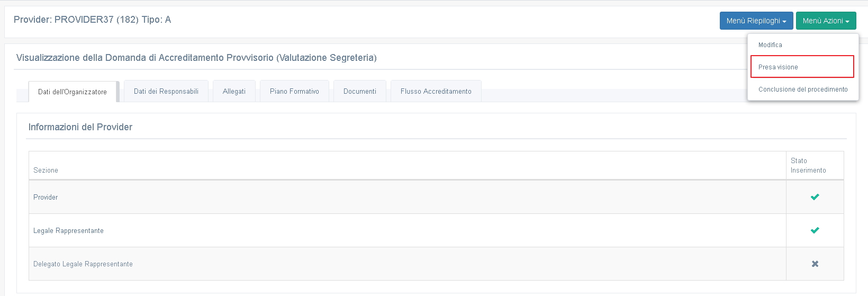Click the Delegato Legale Rappresentante row
Screen dimensions: 868x296
coord(436,264)
